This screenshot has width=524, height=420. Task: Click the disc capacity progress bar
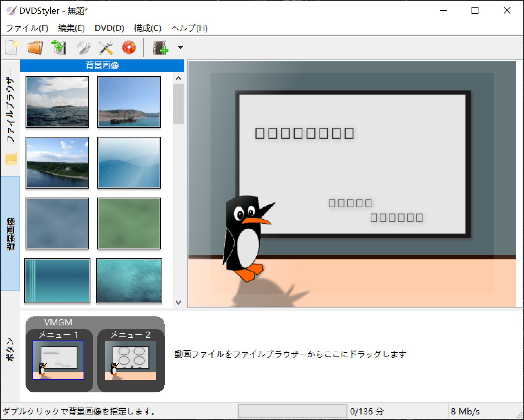click(292, 411)
